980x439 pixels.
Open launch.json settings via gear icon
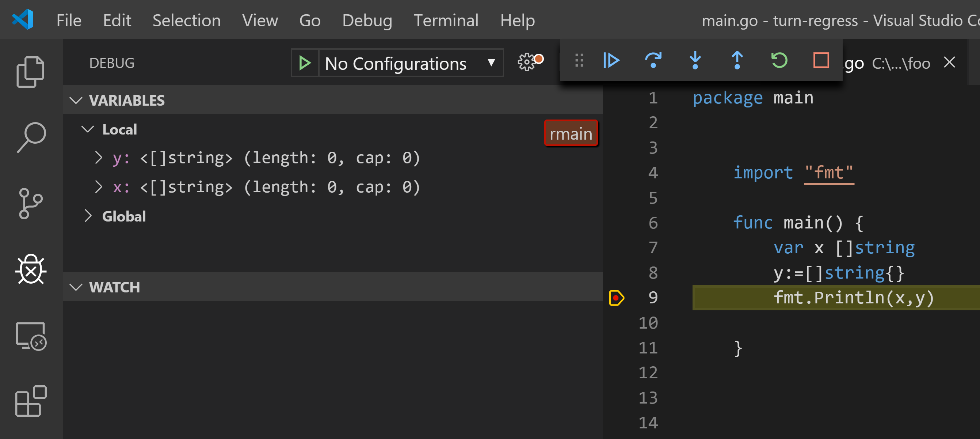[527, 62]
